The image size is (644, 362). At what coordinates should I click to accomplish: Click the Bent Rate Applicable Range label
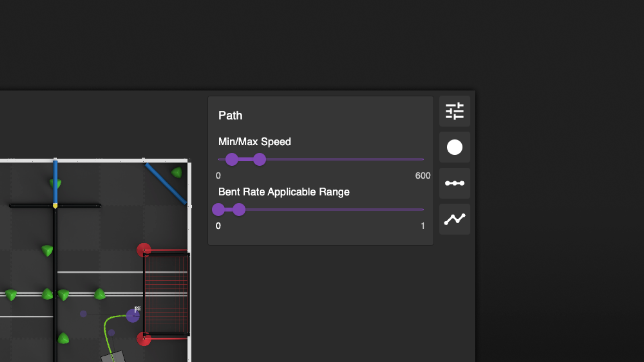tap(284, 192)
